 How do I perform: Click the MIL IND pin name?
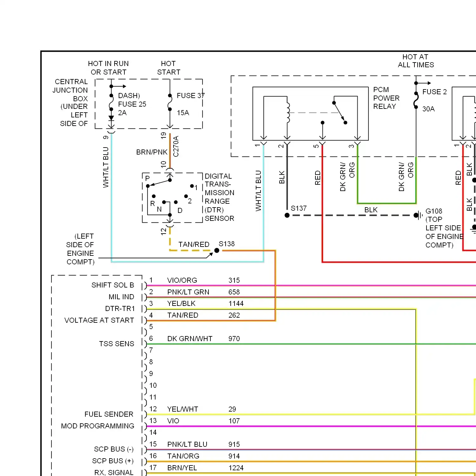point(121,297)
